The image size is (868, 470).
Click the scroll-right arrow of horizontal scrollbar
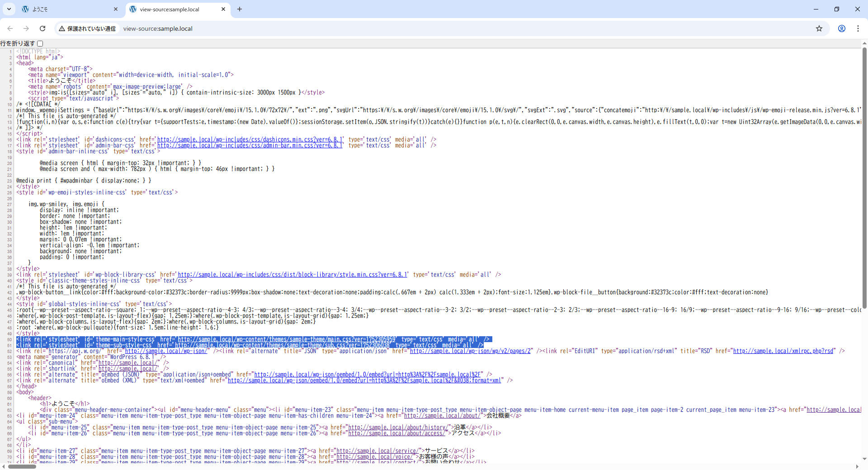[858, 466]
